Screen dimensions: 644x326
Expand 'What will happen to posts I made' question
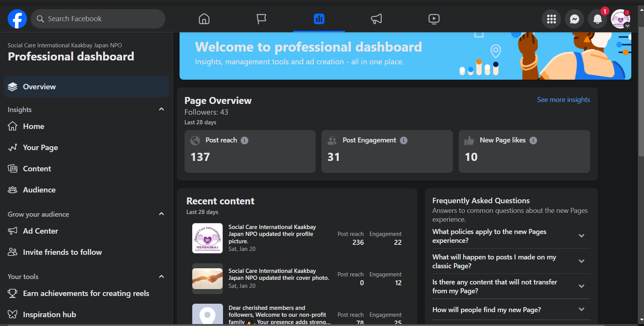pos(582,261)
